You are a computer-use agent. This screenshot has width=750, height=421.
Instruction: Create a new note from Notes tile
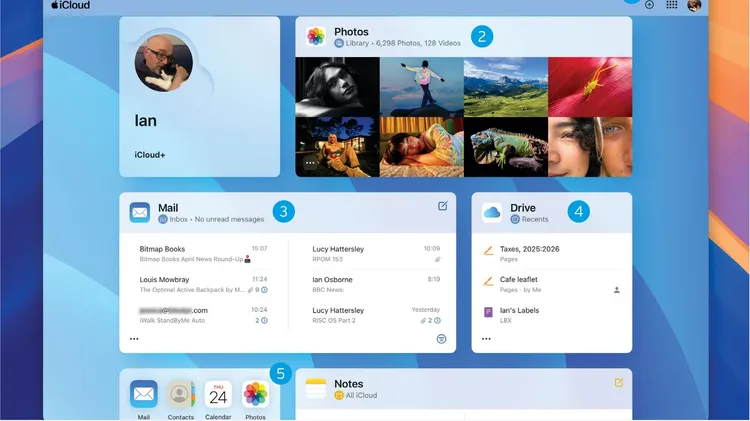click(618, 382)
